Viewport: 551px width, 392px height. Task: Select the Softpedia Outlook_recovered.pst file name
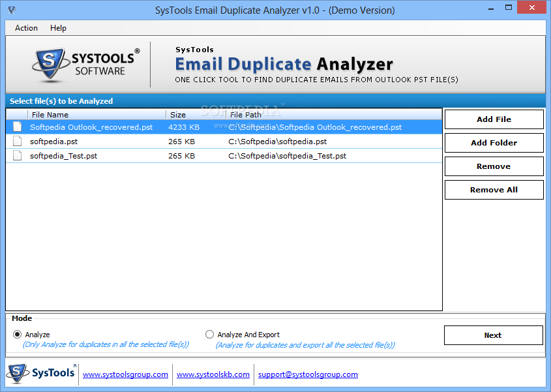[91, 127]
